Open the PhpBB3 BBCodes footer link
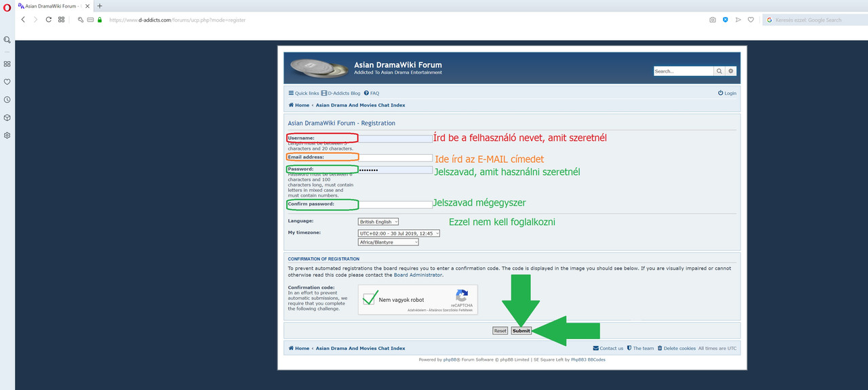Viewport: 868px width, 390px height. (x=588, y=360)
